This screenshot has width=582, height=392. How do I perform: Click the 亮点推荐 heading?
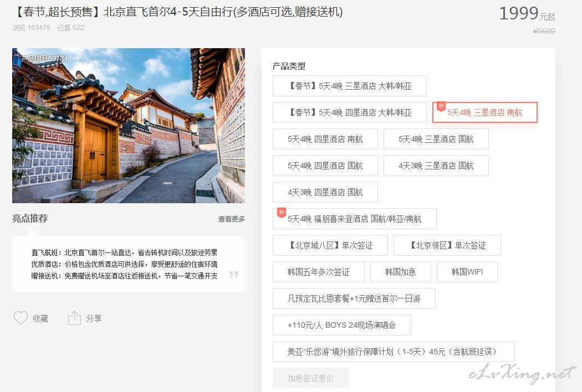tap(30, 219)
